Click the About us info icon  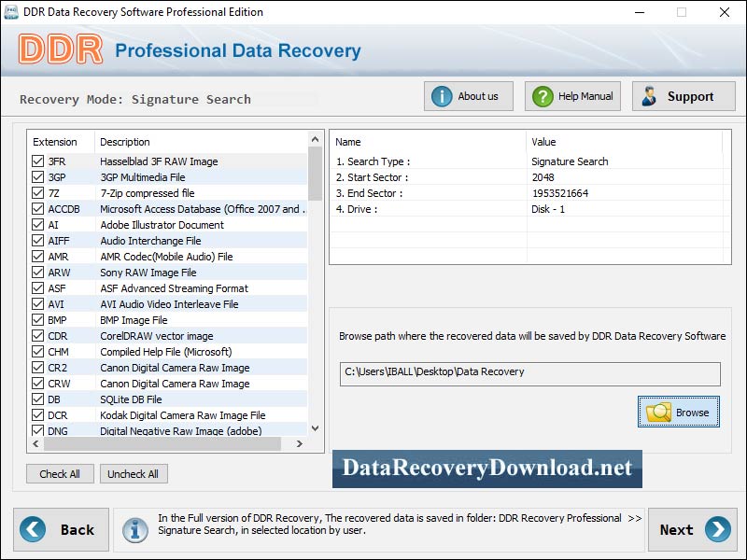click(x=440, y=95)
